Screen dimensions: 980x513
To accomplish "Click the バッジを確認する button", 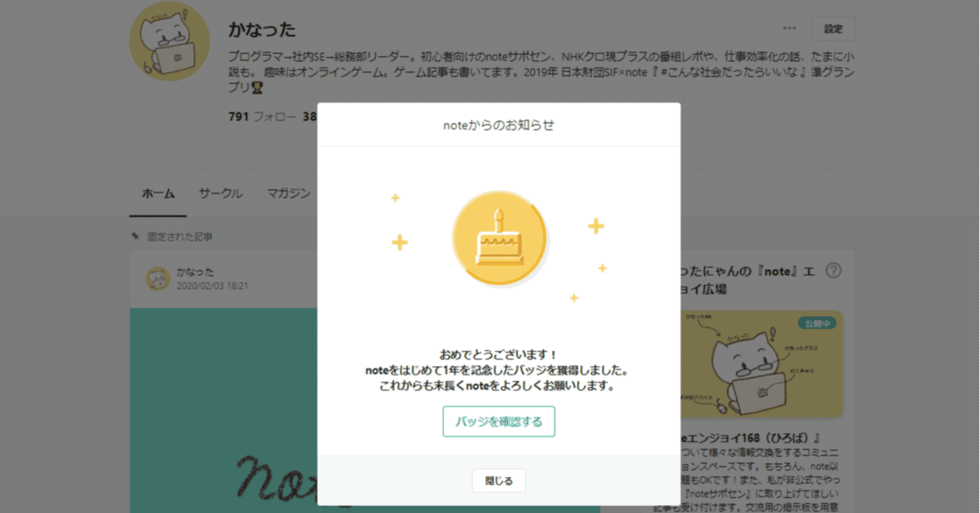I will click(x=498, y=421).
